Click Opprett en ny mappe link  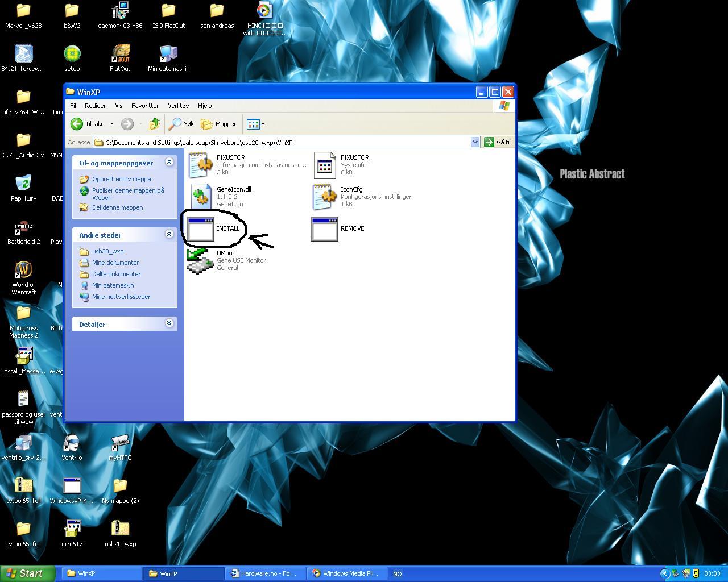[x=121, y=179]
